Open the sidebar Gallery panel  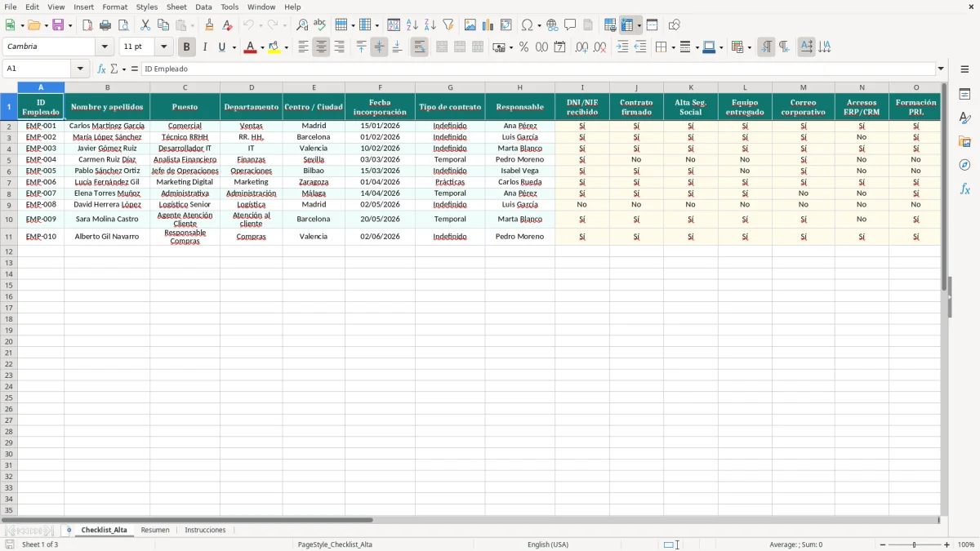964,141
